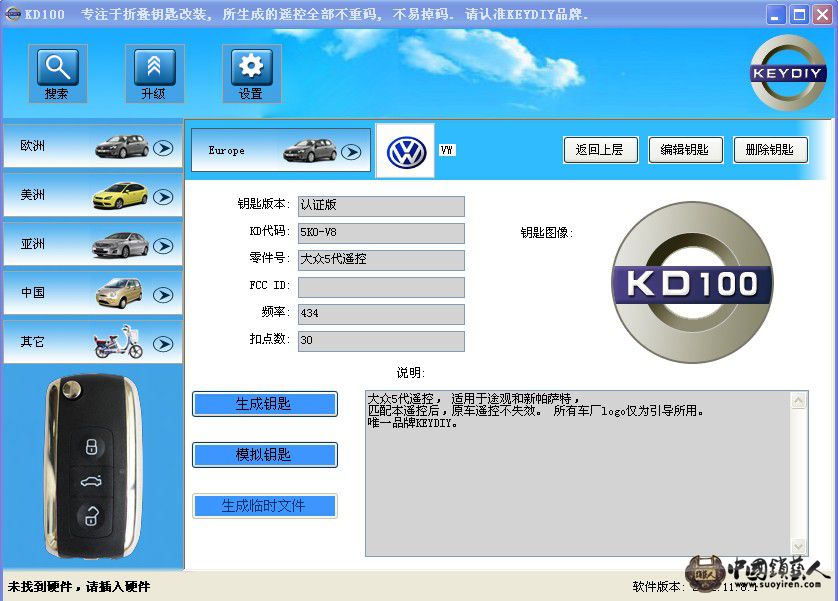Minimize the KD100 window

tap(776, 15)
